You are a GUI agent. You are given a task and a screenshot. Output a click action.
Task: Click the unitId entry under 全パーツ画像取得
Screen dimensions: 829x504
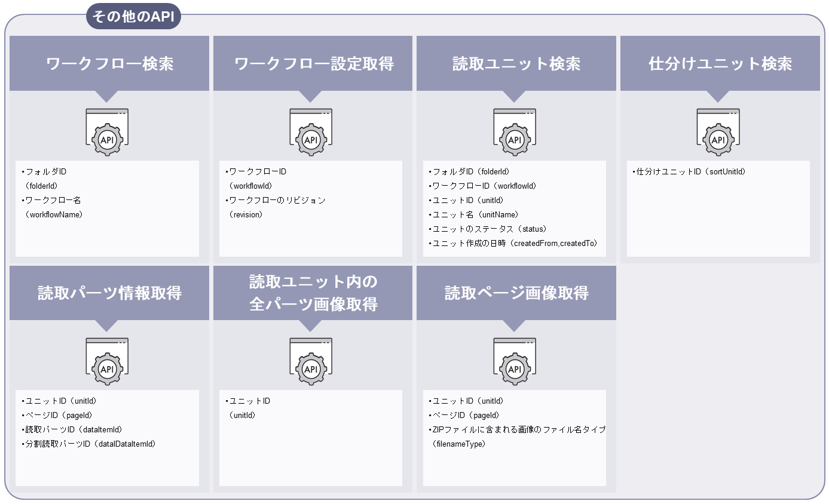pyautogui.click(x=247, y=408)
